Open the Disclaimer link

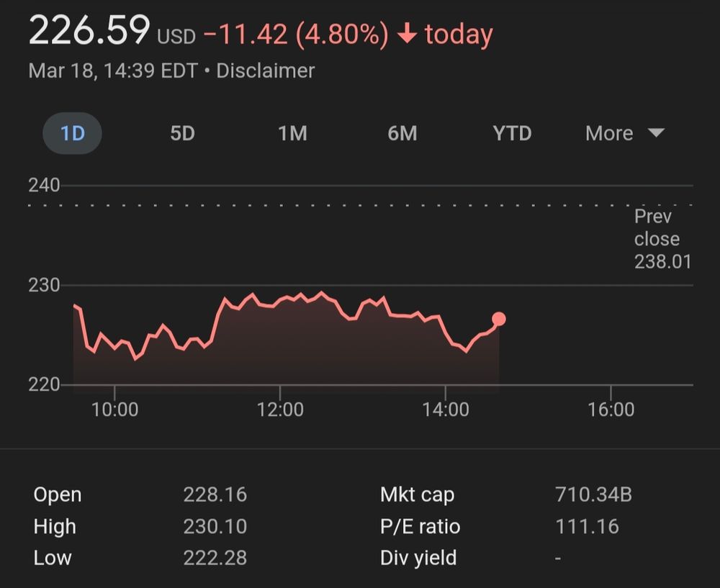pos(265,71)
